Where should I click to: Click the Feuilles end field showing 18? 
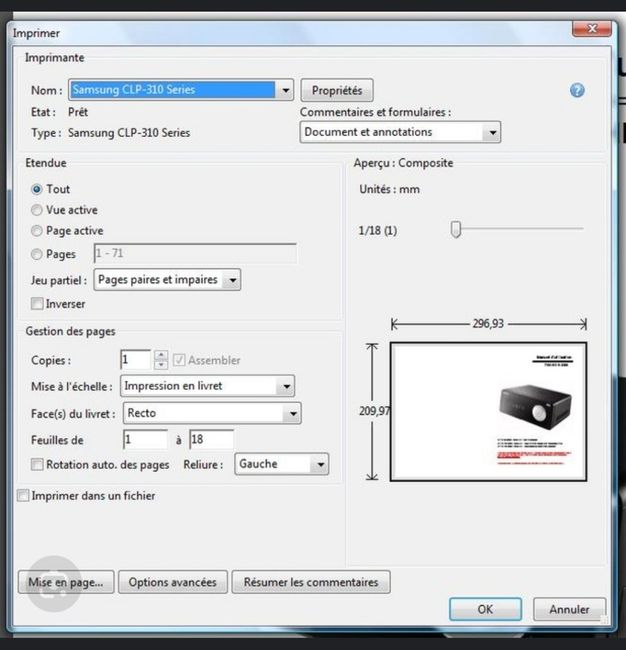click(x=211, y=439)
